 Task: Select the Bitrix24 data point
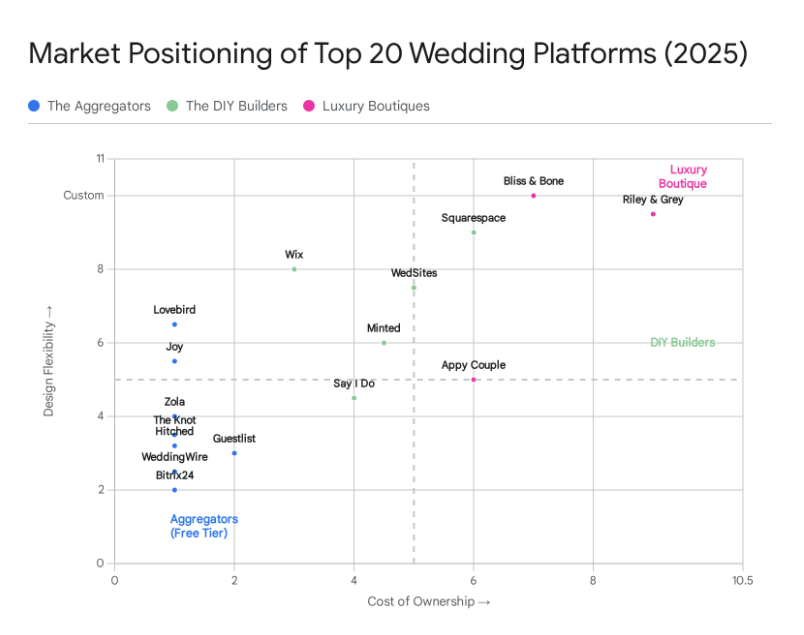tap(174, 490)
